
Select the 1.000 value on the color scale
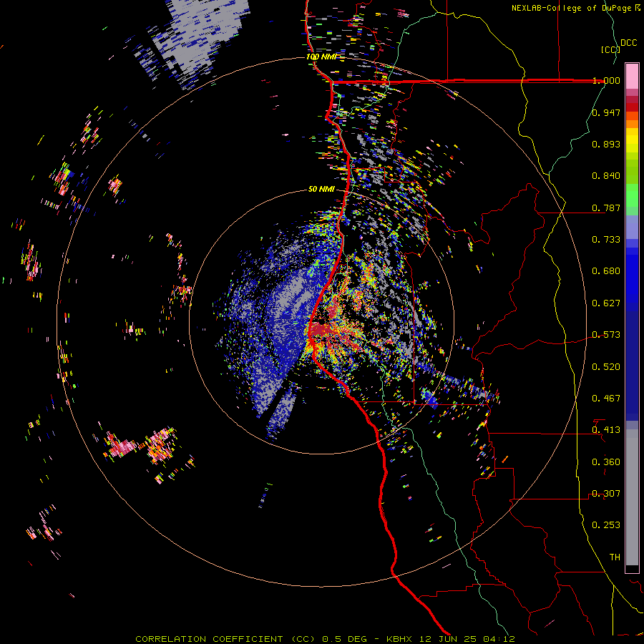606,80
